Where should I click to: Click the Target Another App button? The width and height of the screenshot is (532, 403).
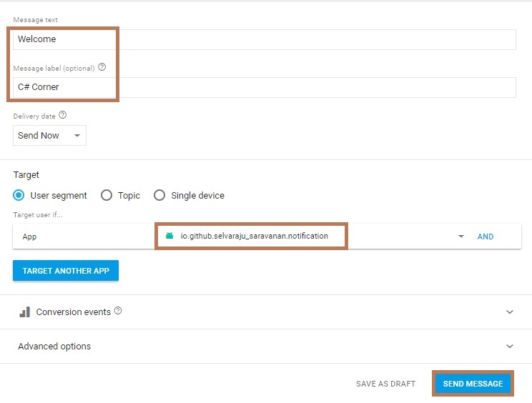point(66,271)
